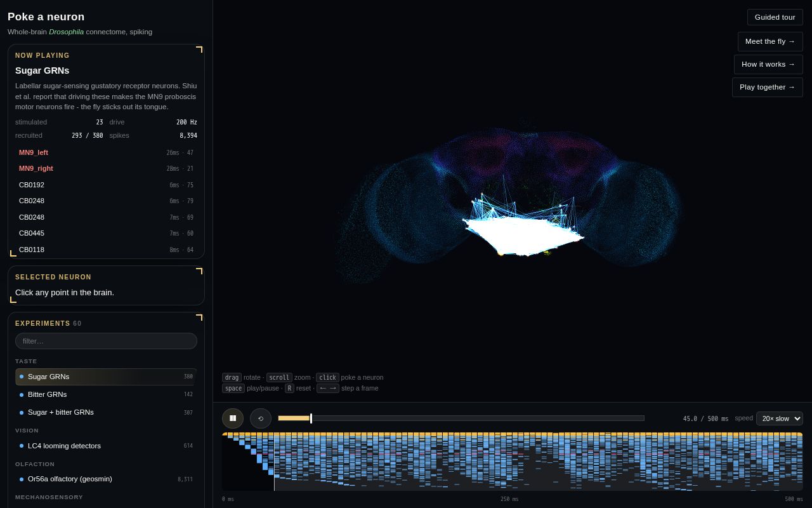Click the timeline scrubber handle

pyautogui.click(x=311, y=418)
